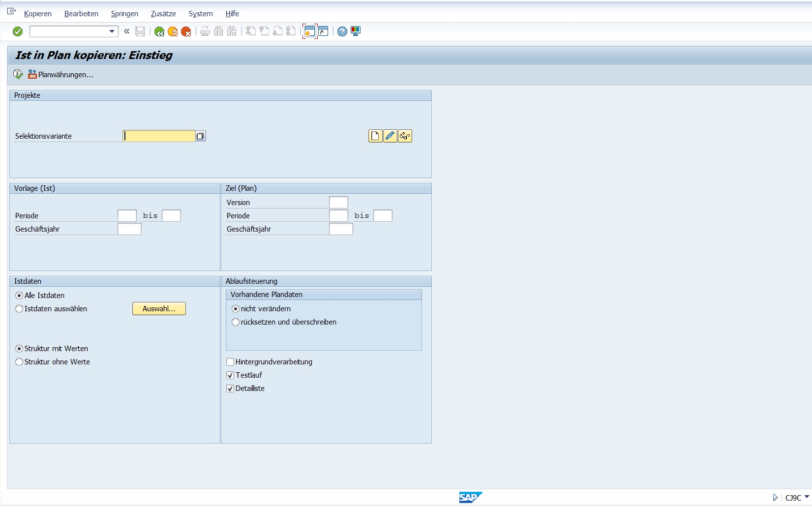Click the green Enter checkmark icon

tap(18, 31)
